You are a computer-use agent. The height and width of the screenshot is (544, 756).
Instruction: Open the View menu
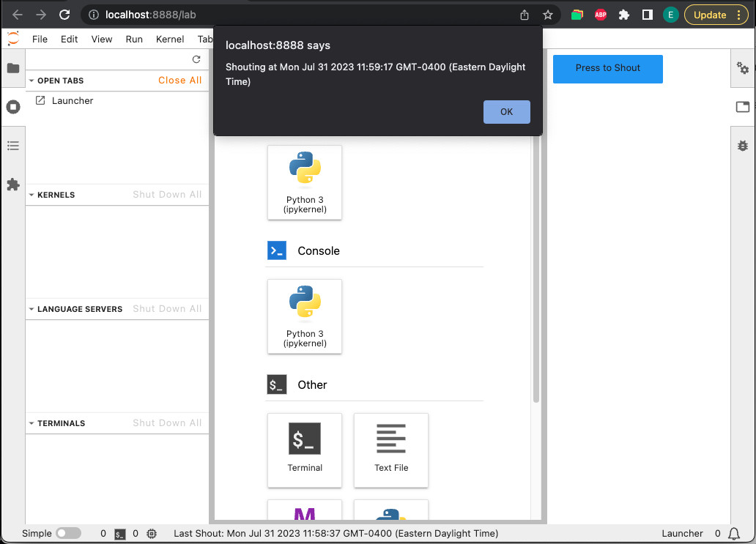102,39
